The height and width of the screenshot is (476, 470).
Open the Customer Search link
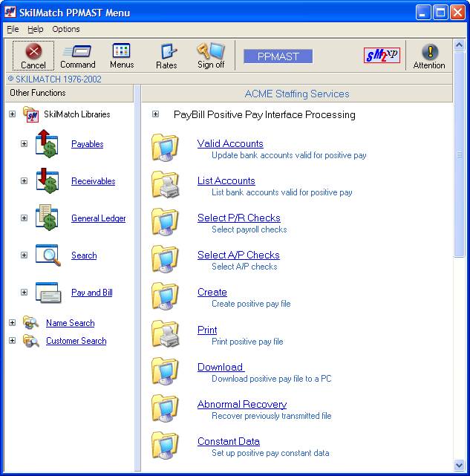click(76, 341)
